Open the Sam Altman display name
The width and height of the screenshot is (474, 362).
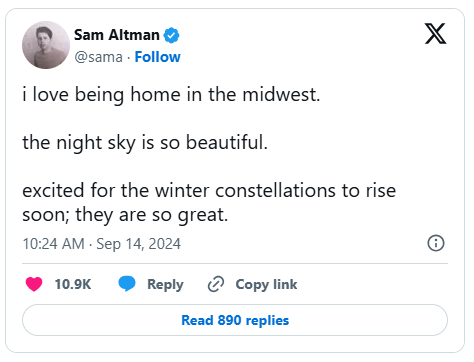[117, 35]
